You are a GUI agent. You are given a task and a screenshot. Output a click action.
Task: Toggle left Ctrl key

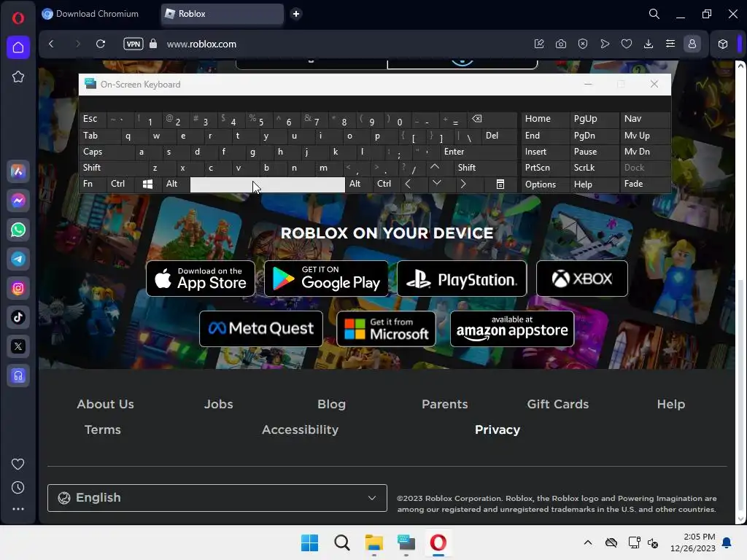pos(122,184)
